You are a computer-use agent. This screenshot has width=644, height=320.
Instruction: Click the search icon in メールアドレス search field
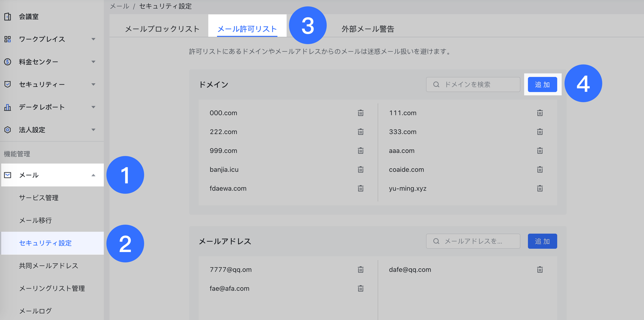[436, 241]
